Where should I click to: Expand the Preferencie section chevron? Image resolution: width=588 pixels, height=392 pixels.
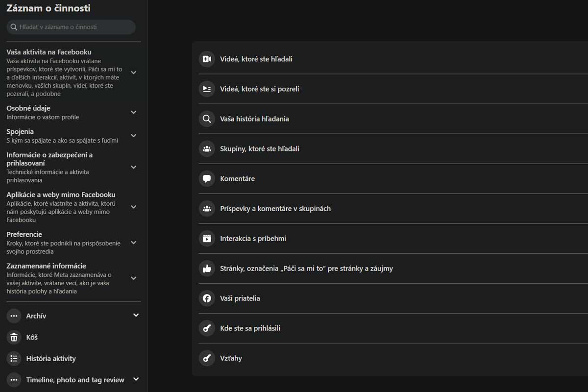tap(133, 243)
